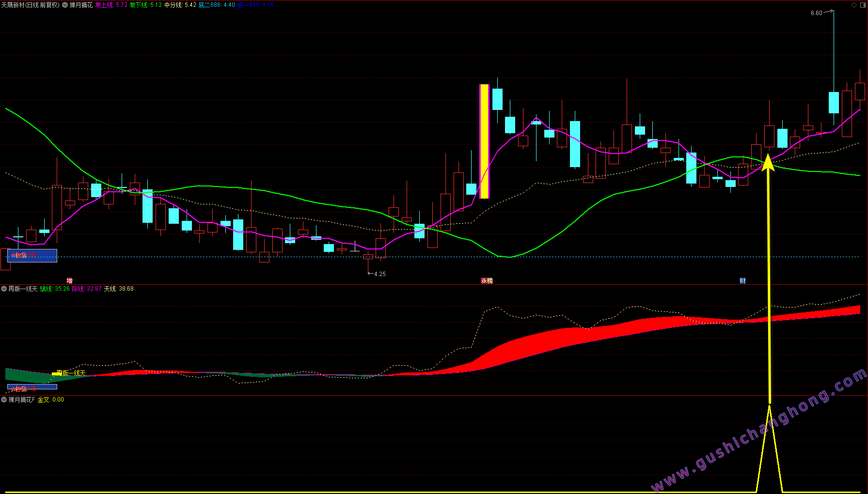Click the square window icon at top-right
The height and width of the screenshot is (494, 868).
[x=862, y=5]
